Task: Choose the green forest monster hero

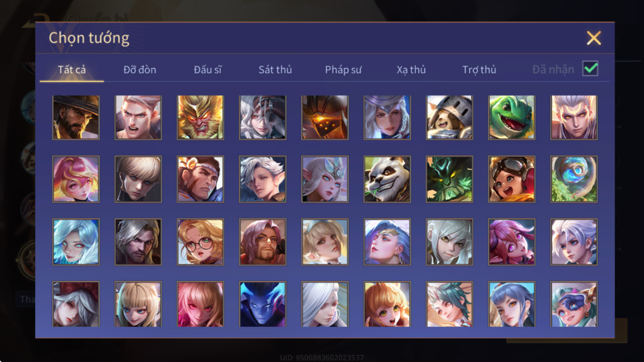Action: pyautogui.click(x=449, y=179)
